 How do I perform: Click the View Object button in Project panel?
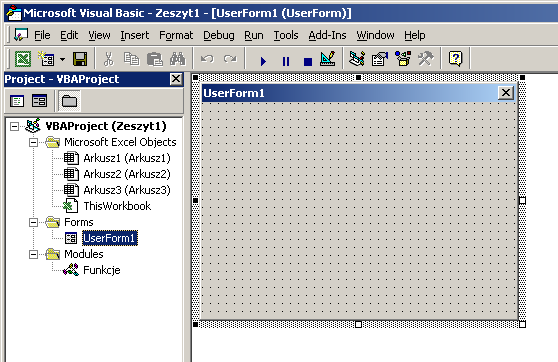pos(39,101)
